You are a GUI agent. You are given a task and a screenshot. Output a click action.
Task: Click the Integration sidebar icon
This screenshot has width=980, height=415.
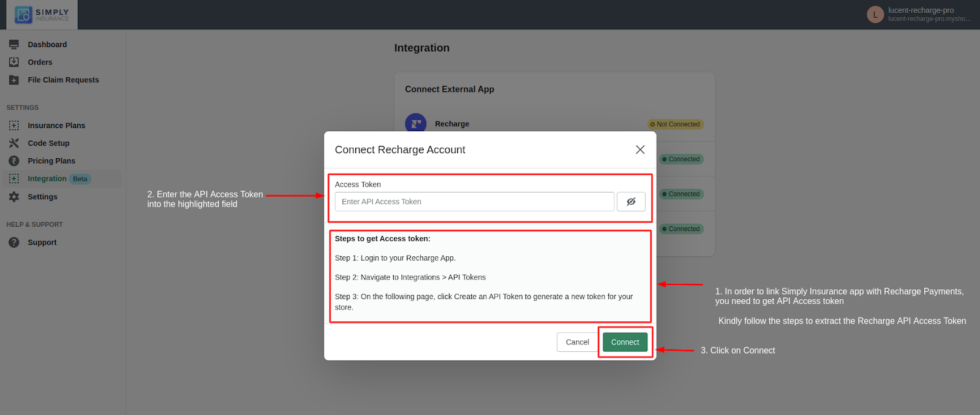(14, 178)
